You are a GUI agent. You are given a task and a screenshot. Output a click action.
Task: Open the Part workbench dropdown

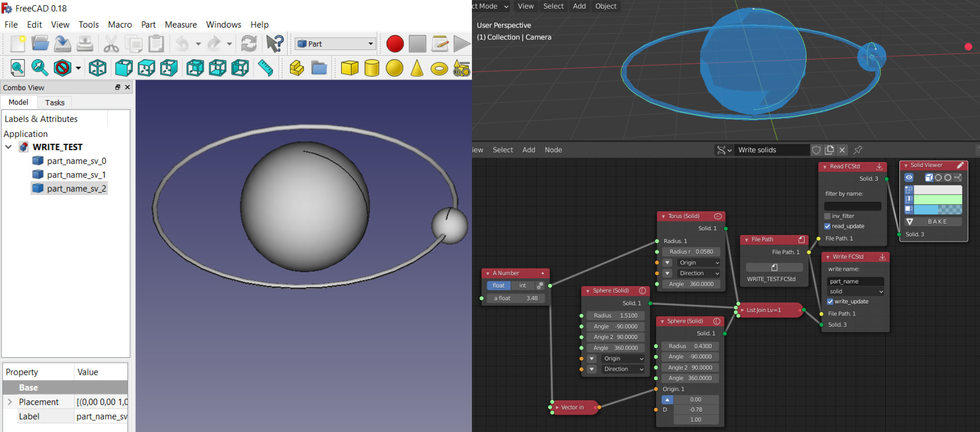pos(335,44)
